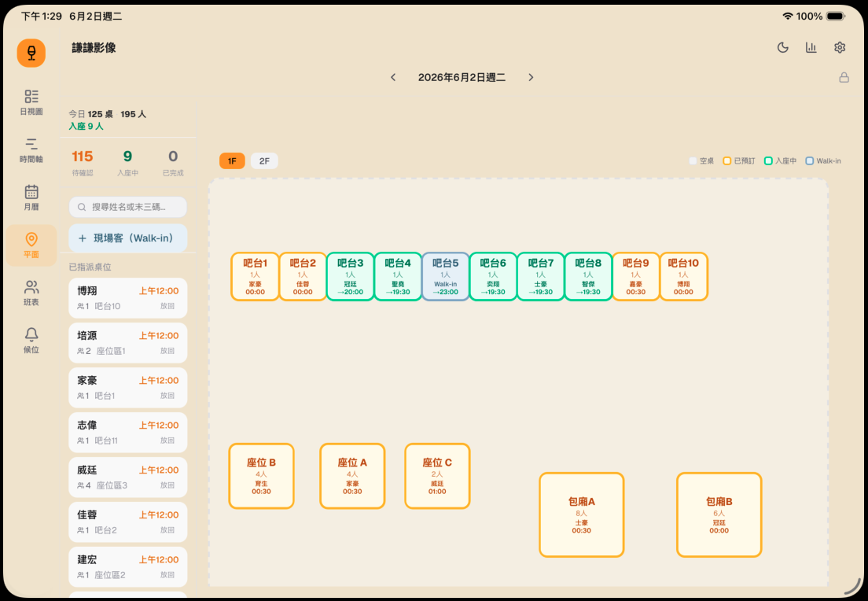Select table 吧台4
The image size is (868, 601).
click(398, 276)
